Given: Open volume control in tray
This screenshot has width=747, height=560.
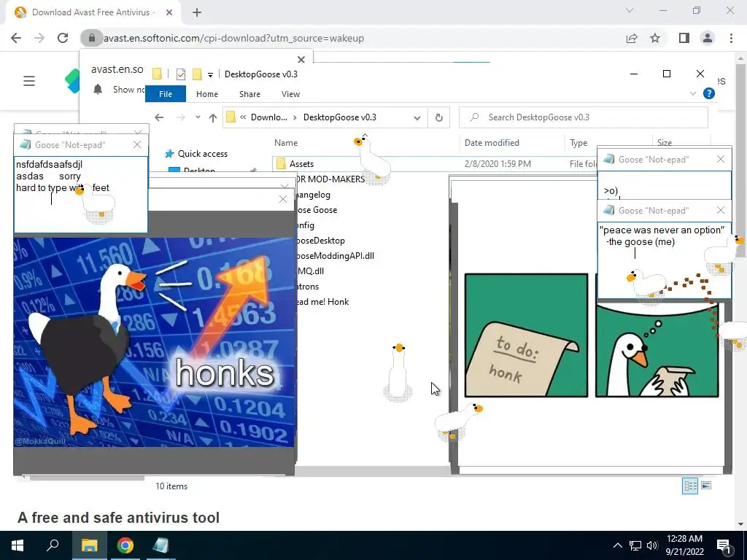Looking at the screenshot, I should [x=652, y=545].
